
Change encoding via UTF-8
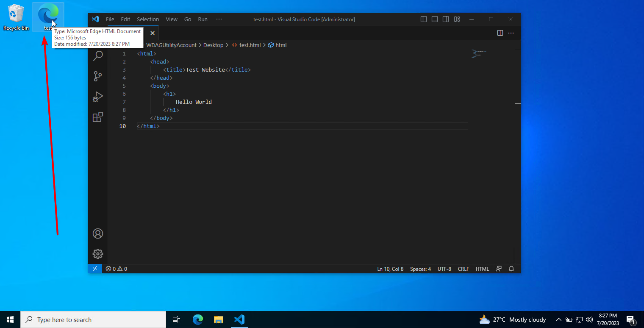[x=444, y=269]
